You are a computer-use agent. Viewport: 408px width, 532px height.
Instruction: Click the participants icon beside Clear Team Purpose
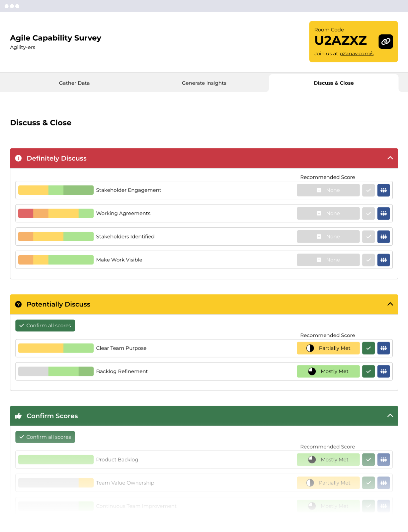click(x=384, y=348)
